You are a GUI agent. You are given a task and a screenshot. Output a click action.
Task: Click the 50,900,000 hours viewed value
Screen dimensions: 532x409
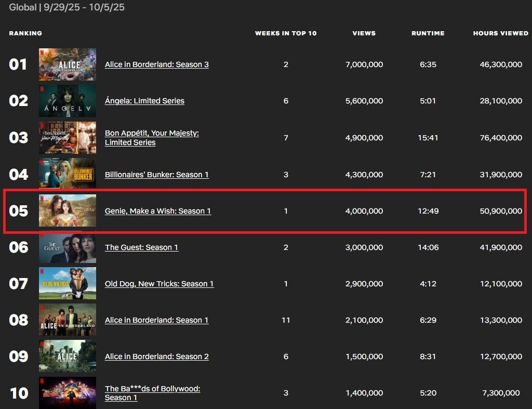(501, 211)
